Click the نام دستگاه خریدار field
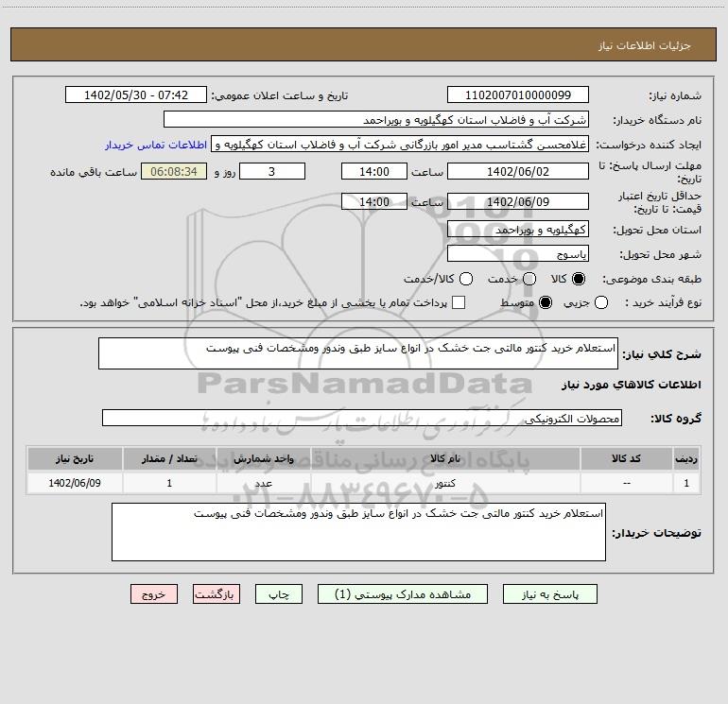The height and width of the screenshot is (704, 728). coord(376,119)
